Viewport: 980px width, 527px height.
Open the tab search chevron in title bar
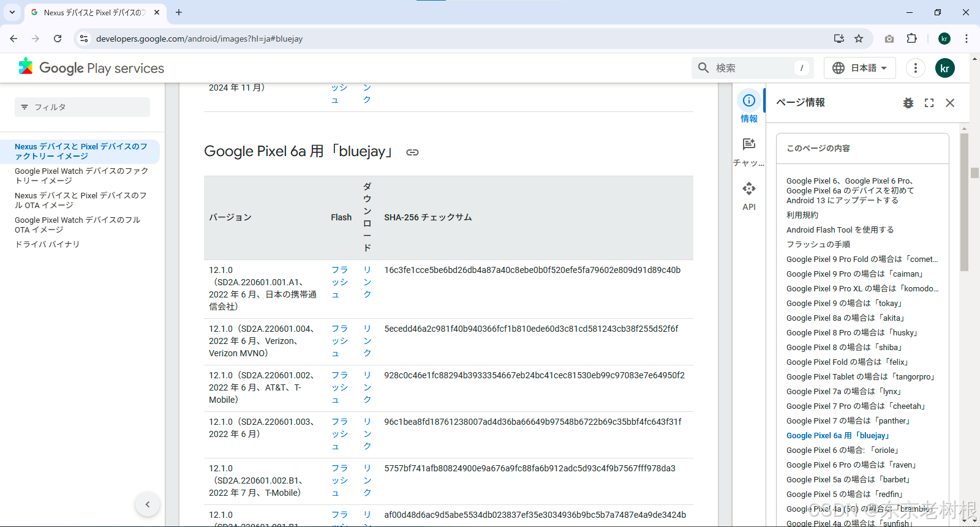(x=12, y=12)
